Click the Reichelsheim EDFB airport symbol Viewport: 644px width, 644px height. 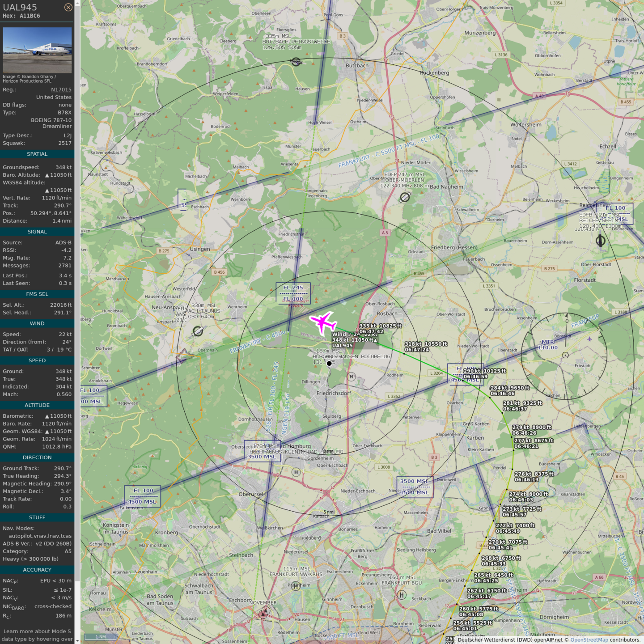[601, 241]
